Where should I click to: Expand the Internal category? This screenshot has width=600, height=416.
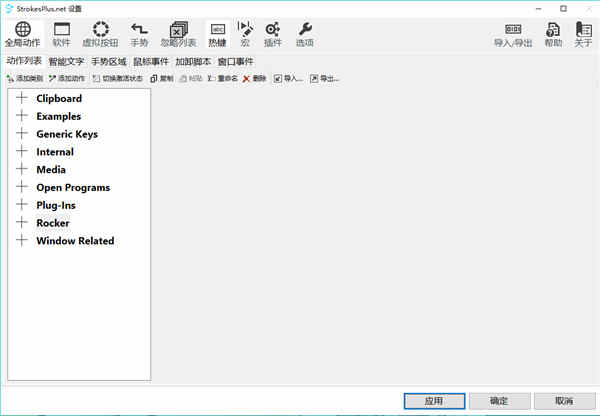coord(22,151)
